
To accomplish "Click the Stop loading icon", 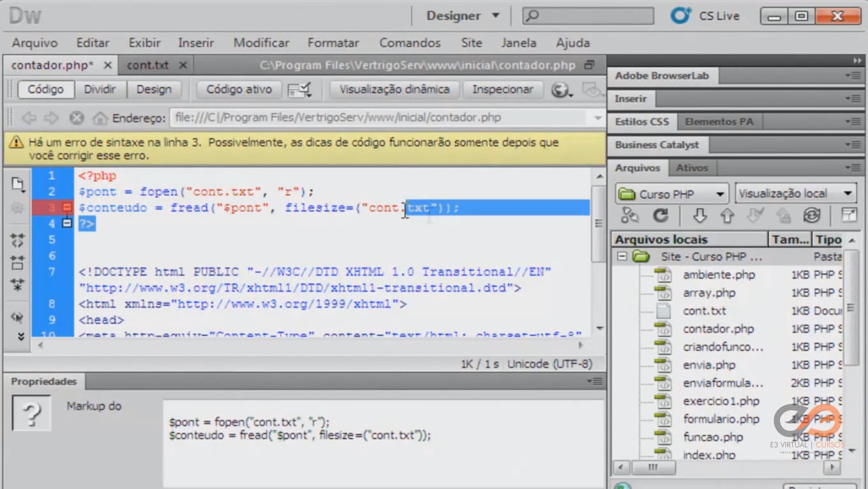I will [77, 118].
